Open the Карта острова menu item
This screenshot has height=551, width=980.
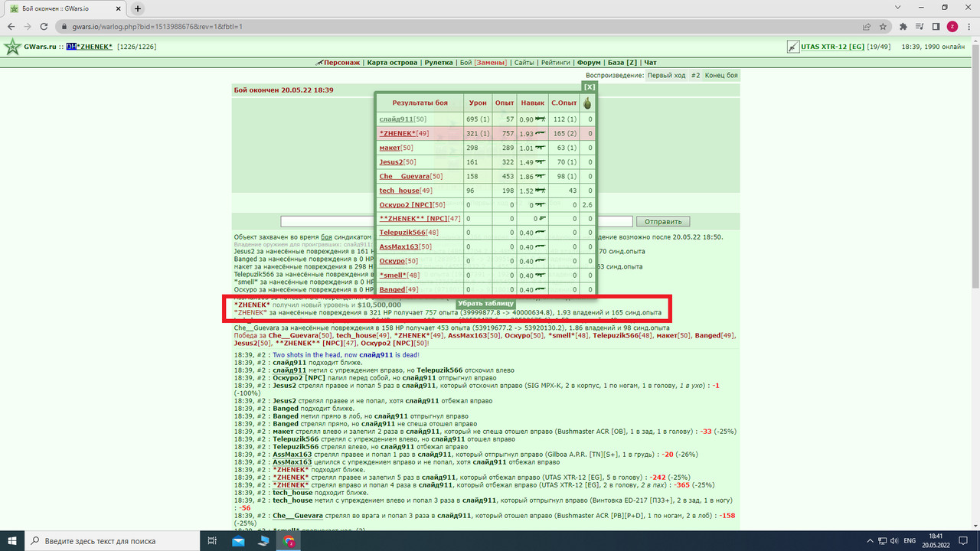392,62
